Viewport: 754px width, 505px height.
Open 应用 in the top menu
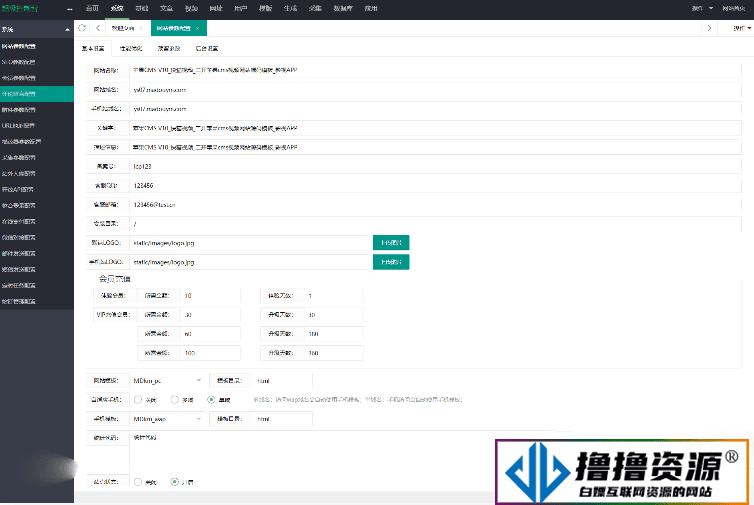click(x=371, y=9)
